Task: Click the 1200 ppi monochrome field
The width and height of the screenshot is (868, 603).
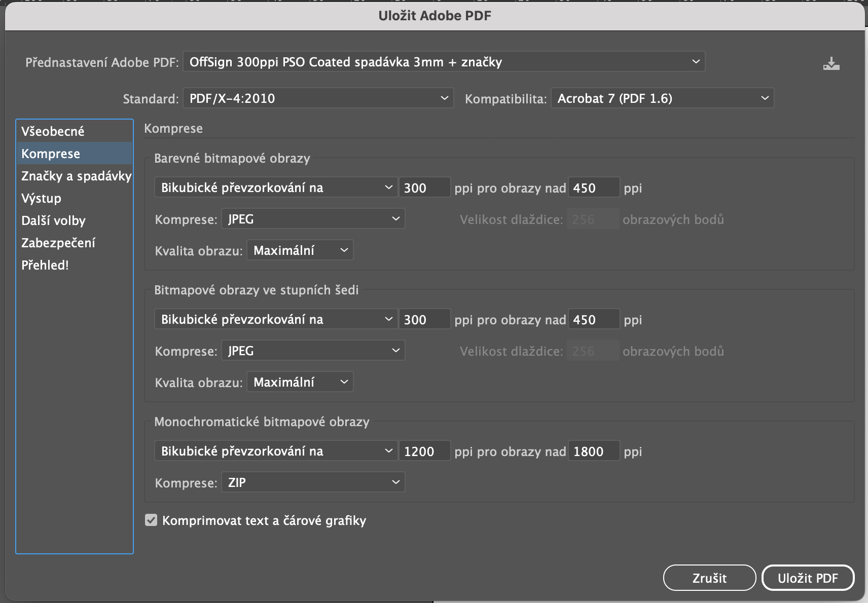Action: point(424,451)
